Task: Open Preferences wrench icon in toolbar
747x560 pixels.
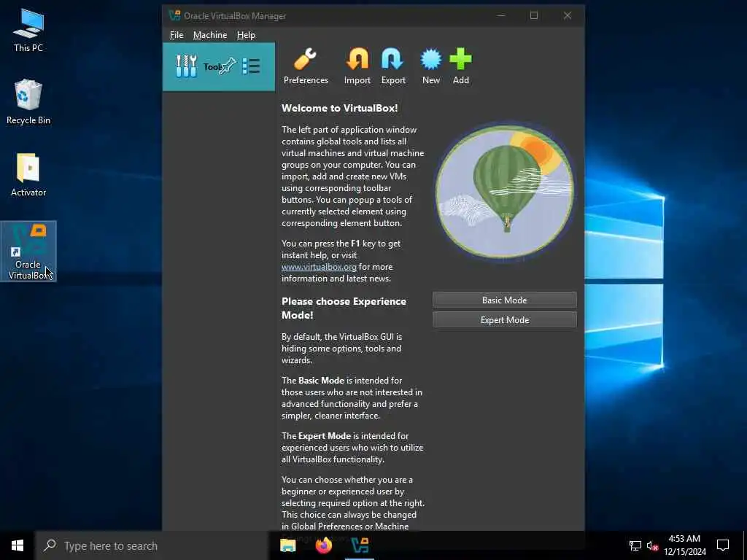Action: tap(306, 66)
